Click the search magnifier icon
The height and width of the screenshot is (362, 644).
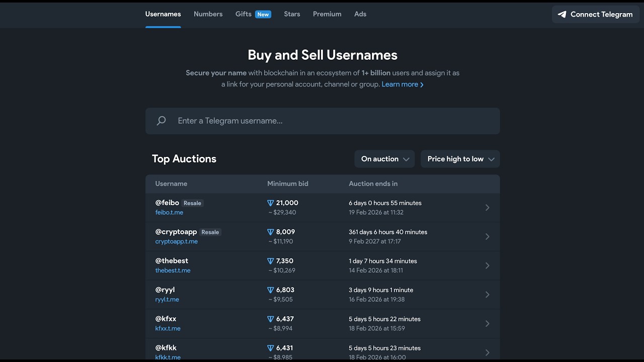161,121
